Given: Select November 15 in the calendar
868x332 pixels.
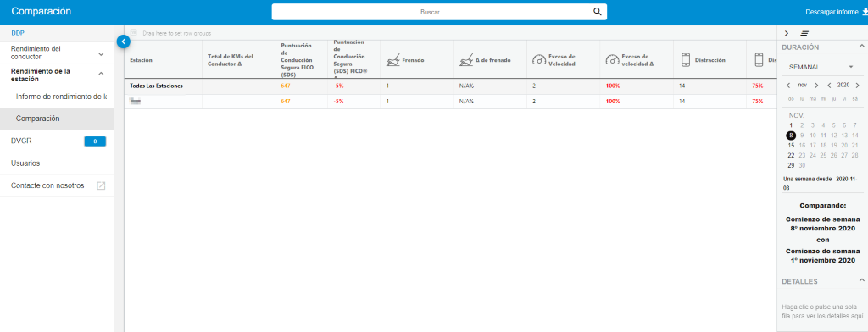Looking at the screenshot, I should click(791, 146).
